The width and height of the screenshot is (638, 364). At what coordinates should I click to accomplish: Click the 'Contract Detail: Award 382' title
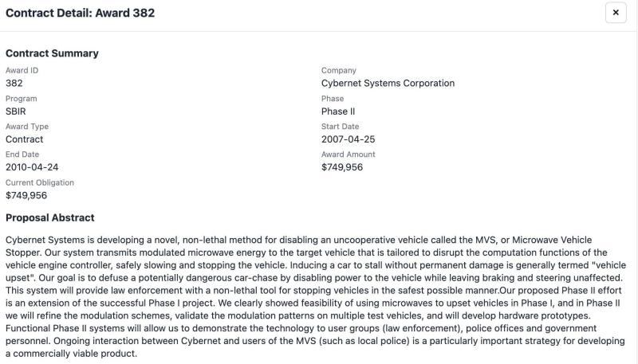(x=81, y=13)
